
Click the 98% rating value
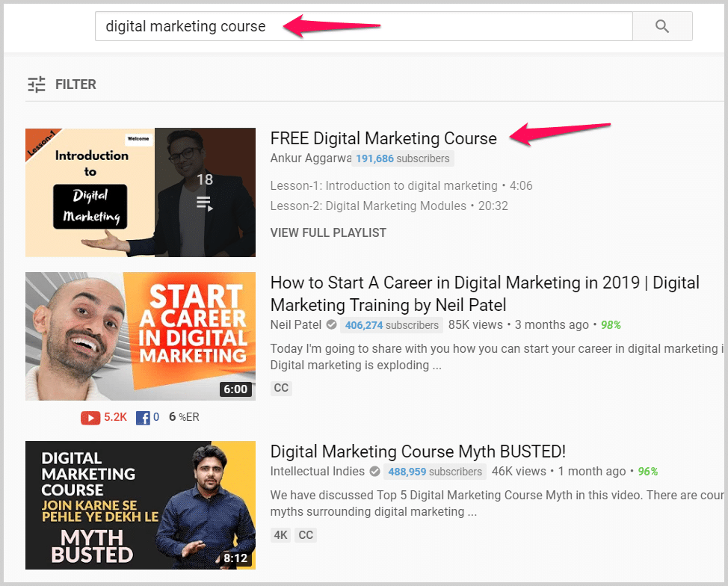point(611,325)
